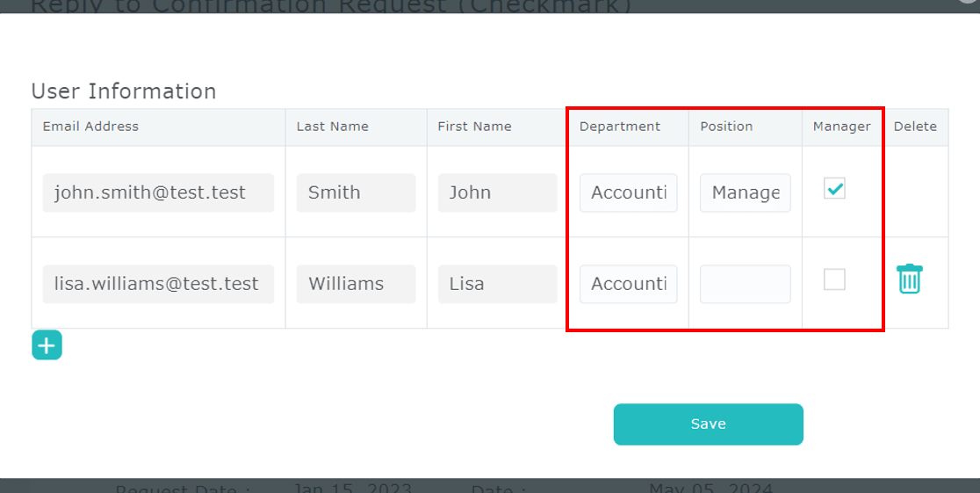The image size is (980, 493).
Task: Click the Last Name column header
Action: pyautogui.click(x=332, y=127)
